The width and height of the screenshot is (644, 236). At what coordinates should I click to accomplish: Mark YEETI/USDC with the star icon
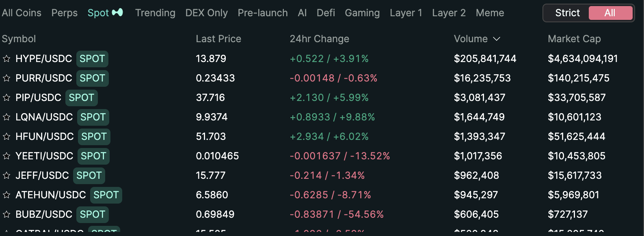[x=6, y=156]
